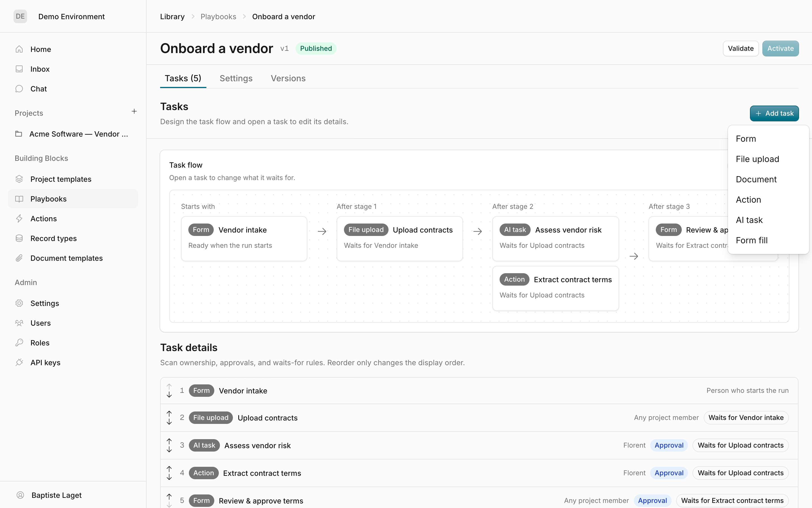Image resolution: width=812 pixels, height=508 pixels.
Task: Choose Action from the Add task menu
Action: [768, 200]
